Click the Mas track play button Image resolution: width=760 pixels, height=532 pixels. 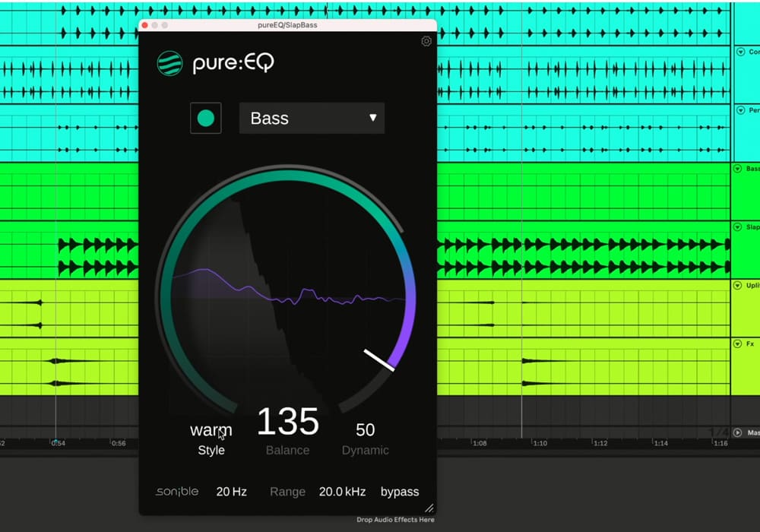738,432
